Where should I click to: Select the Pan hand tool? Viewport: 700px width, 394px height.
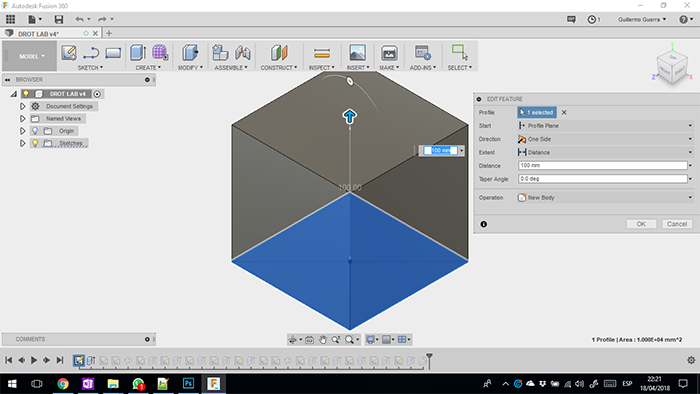322,340
